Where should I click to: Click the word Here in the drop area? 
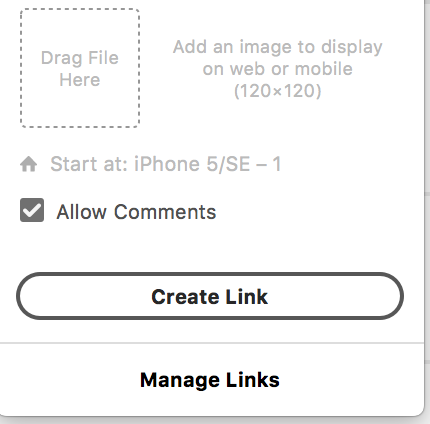click(80, 80)
